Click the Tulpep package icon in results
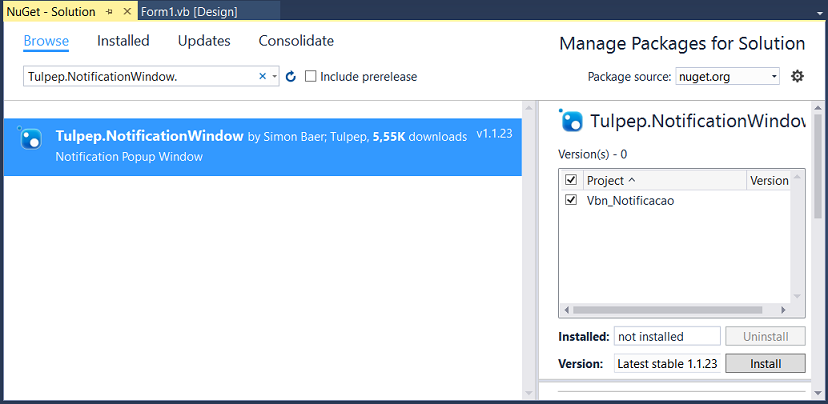 29,138
